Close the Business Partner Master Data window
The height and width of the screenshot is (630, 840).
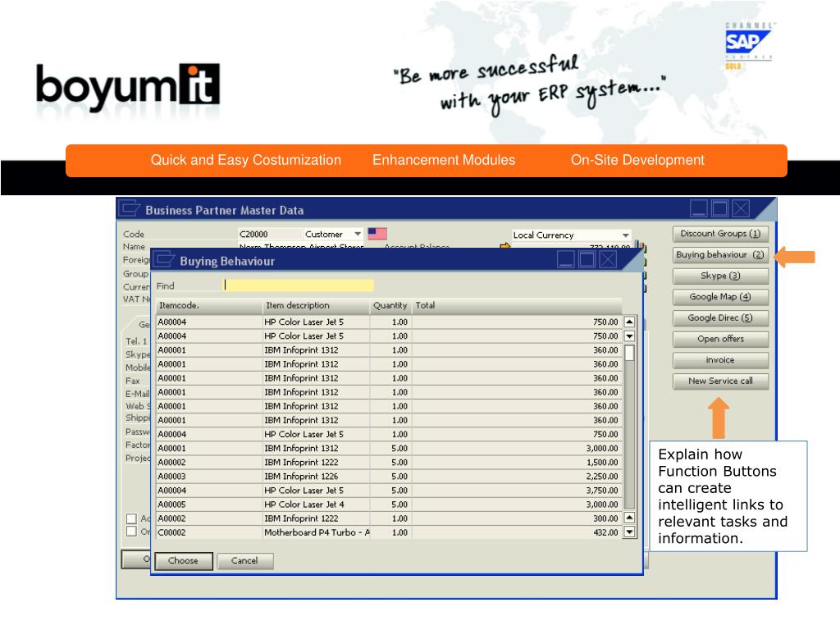[741, 208]
